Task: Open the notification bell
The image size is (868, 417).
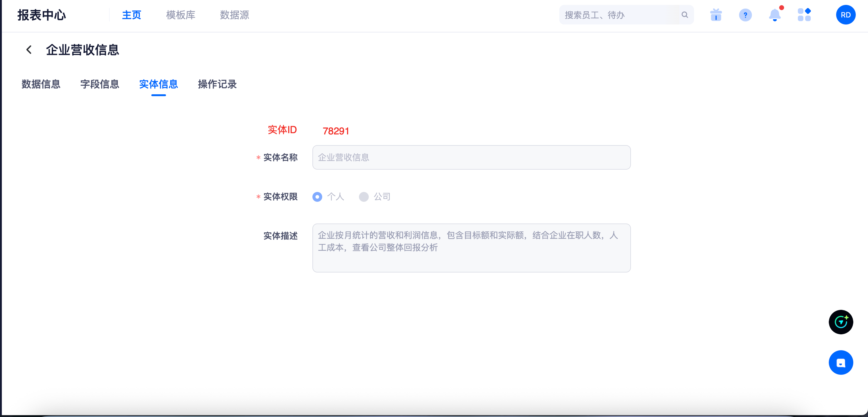Action: click(775, 15)
